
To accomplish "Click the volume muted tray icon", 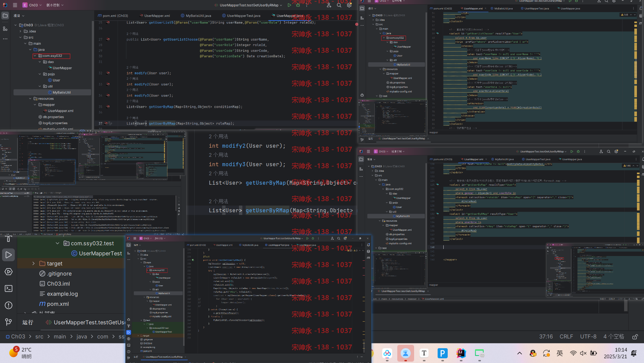I will (583, 353).
